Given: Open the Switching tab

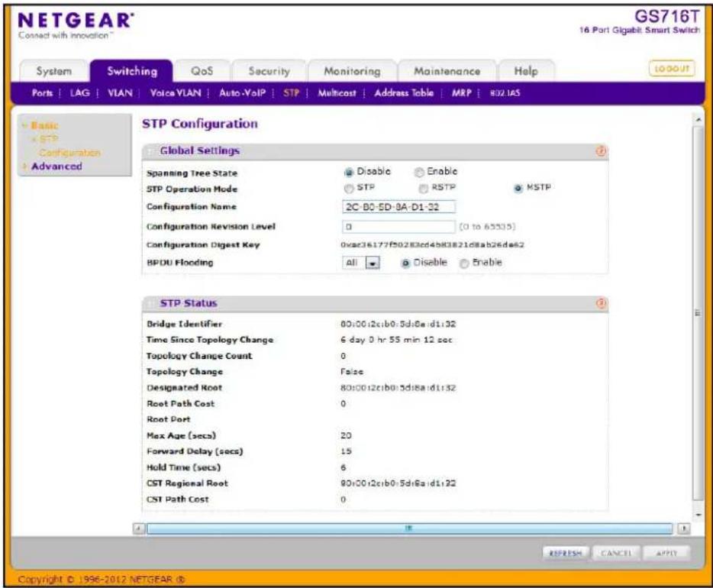Looking at the screenshot, I should click(x=132, y=71).
